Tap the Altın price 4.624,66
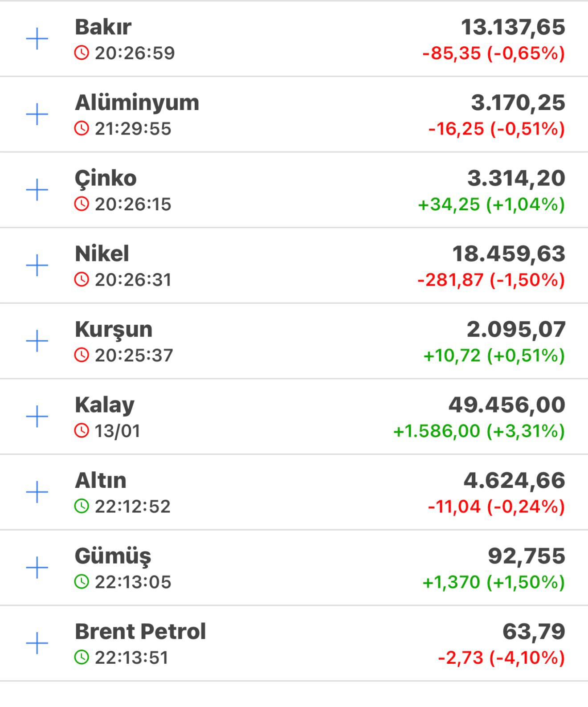Screen dimensions: 588x707 [514, 480]
